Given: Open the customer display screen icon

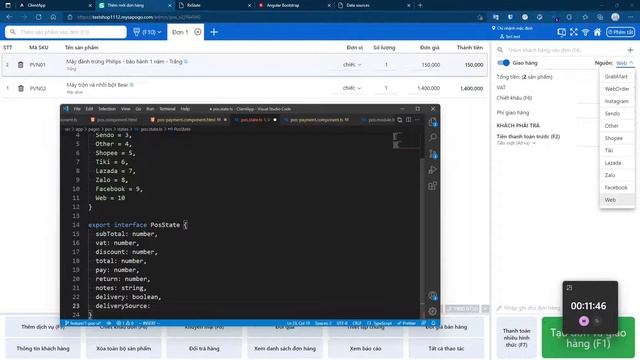Looking at the screenshot, I should click(x=562, y=32).
